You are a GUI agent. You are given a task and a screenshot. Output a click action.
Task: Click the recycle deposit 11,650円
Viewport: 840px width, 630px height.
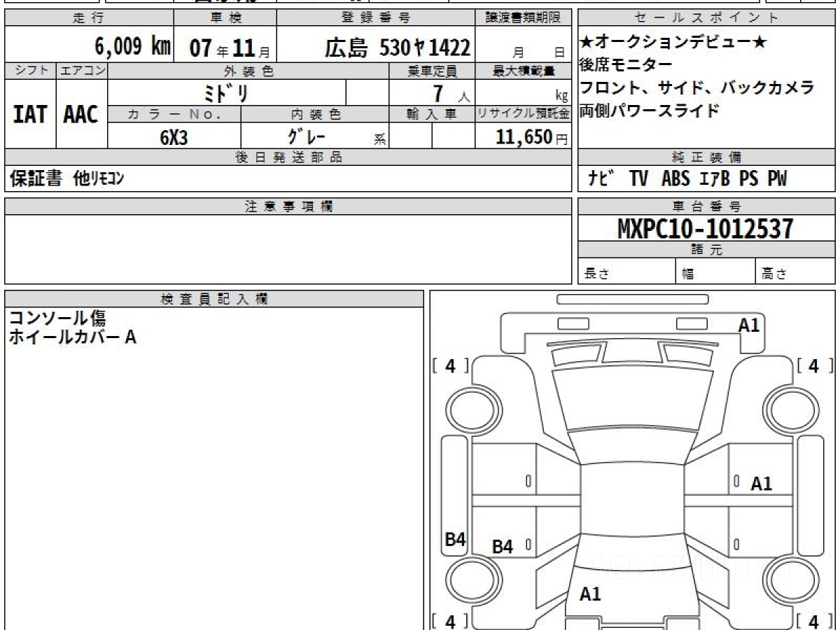pos(532,136)
